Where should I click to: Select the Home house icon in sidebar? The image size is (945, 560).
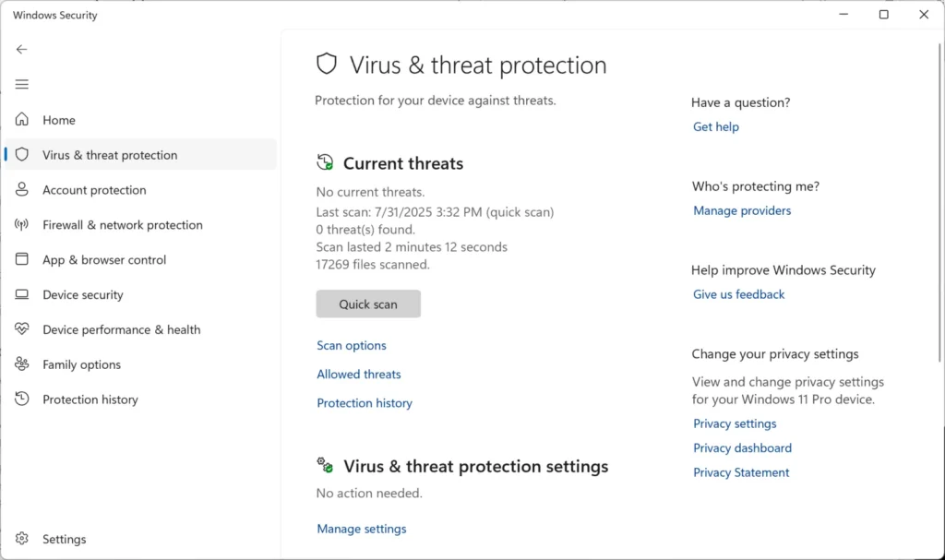pyautogui.click(x=21, y=120)
